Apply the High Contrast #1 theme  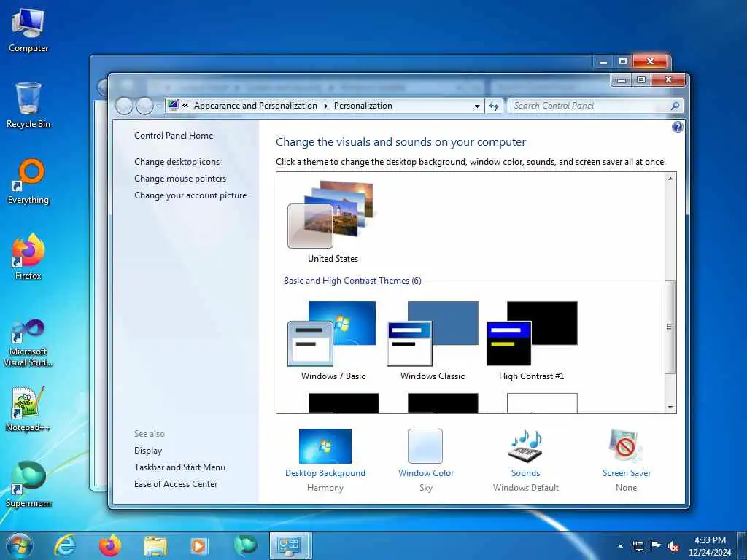tap(531, 341)
